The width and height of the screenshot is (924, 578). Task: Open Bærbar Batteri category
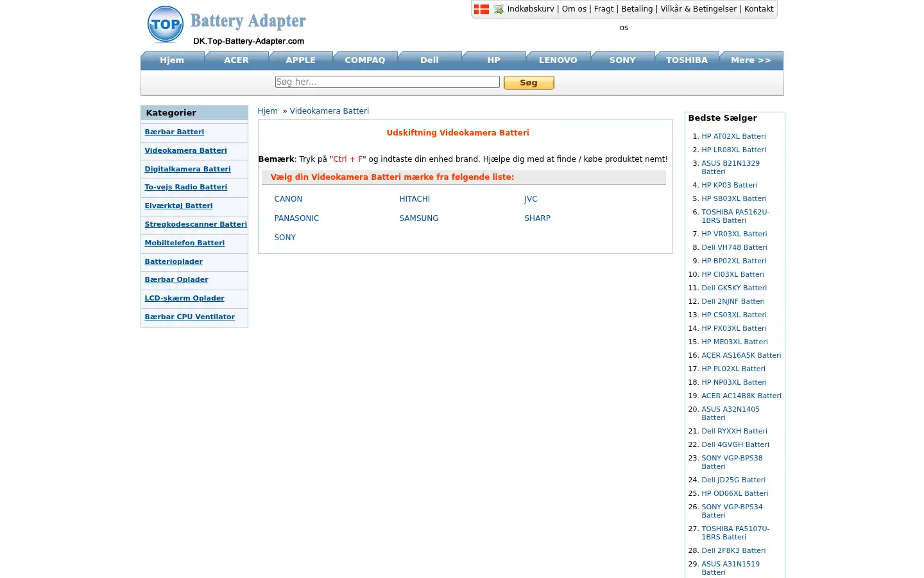(175, 132)
